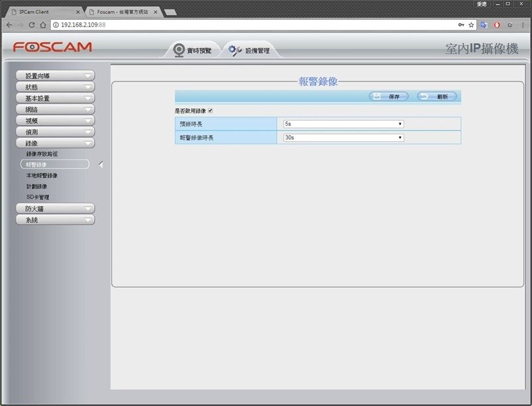Open 計劃錄像 submenu item
This screenshot has width=532, height=406.
[37, 186]
